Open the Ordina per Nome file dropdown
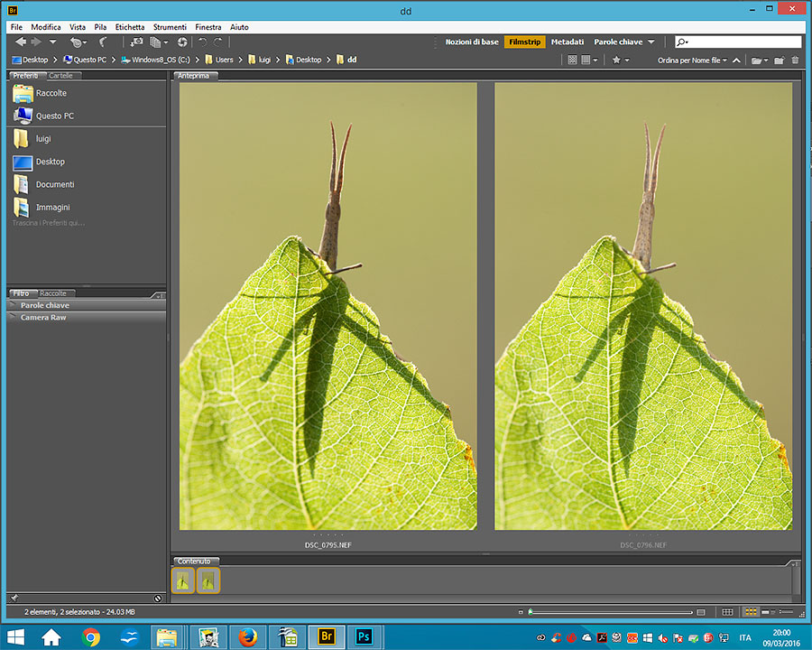812x650 pixels. [x=692, y=60]
